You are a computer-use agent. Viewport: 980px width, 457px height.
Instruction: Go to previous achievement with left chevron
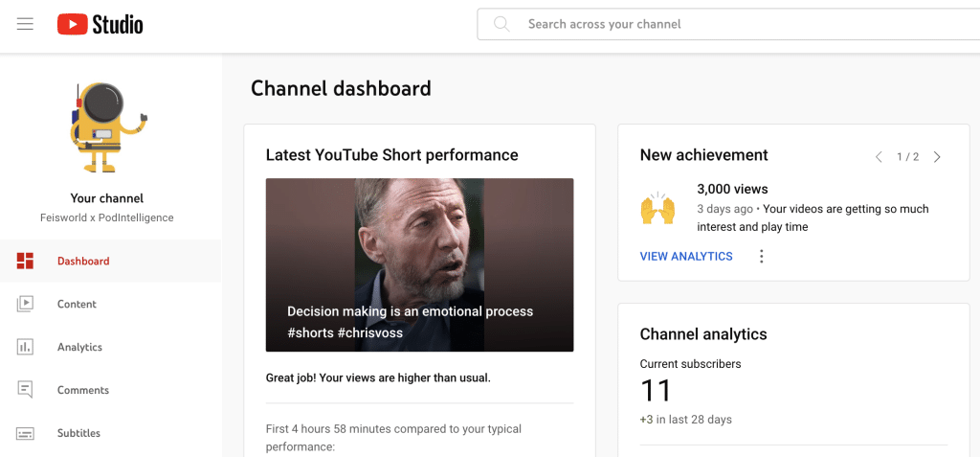[879, 157]
